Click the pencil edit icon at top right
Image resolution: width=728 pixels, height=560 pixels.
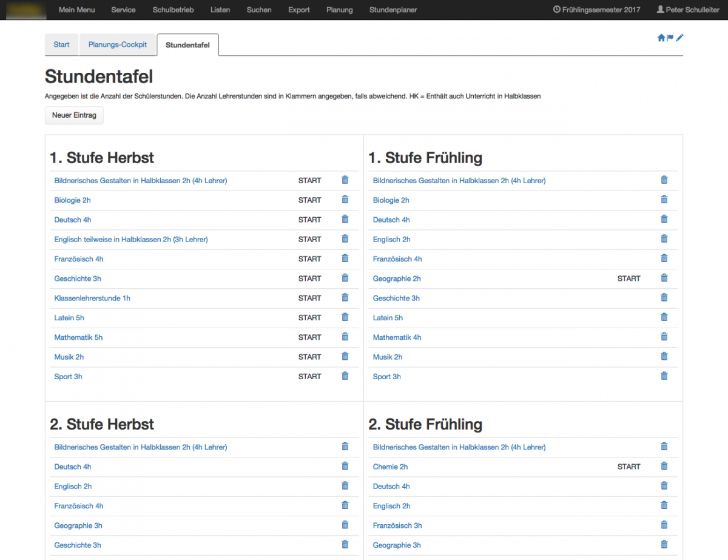pyautogui.click(x=679, y=38)
